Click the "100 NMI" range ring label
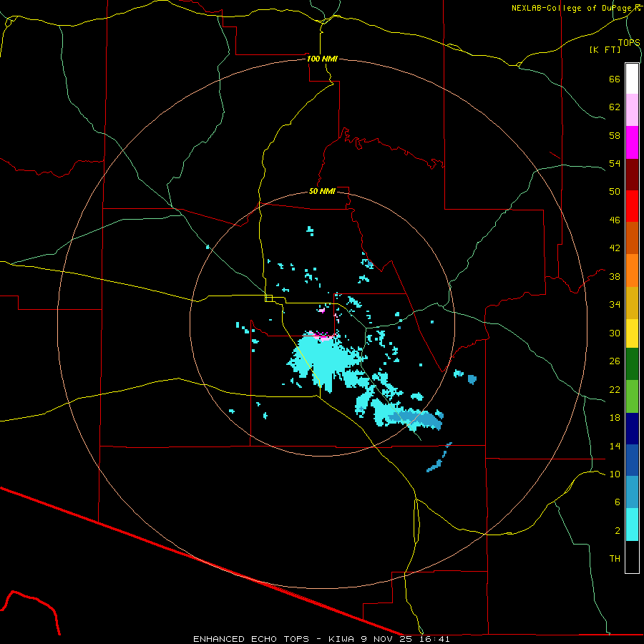Image resolution: width=644 pixels, height=644 pixels. [322, 59]
